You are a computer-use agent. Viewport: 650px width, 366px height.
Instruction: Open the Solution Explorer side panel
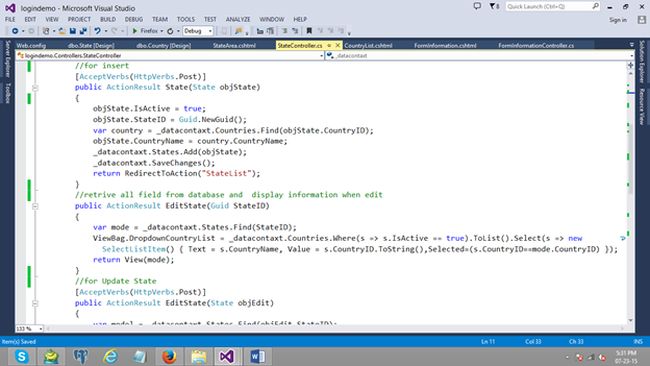pos(641,61)
